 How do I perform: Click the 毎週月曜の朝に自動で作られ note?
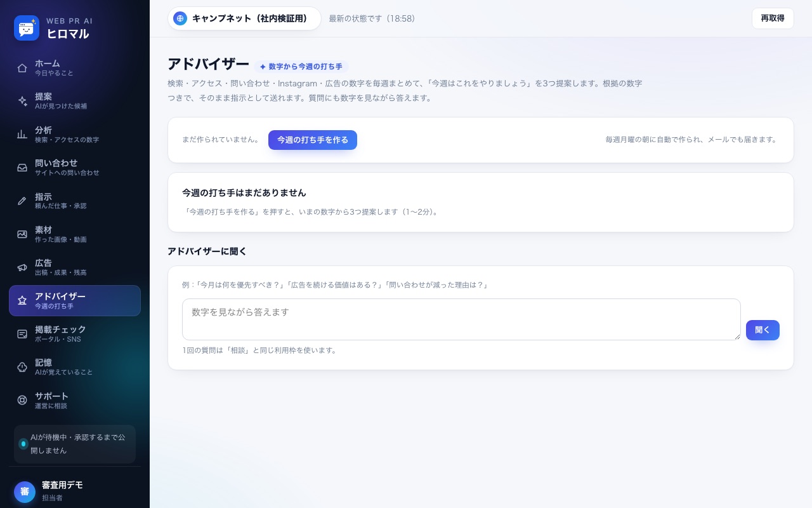[691, 140]
